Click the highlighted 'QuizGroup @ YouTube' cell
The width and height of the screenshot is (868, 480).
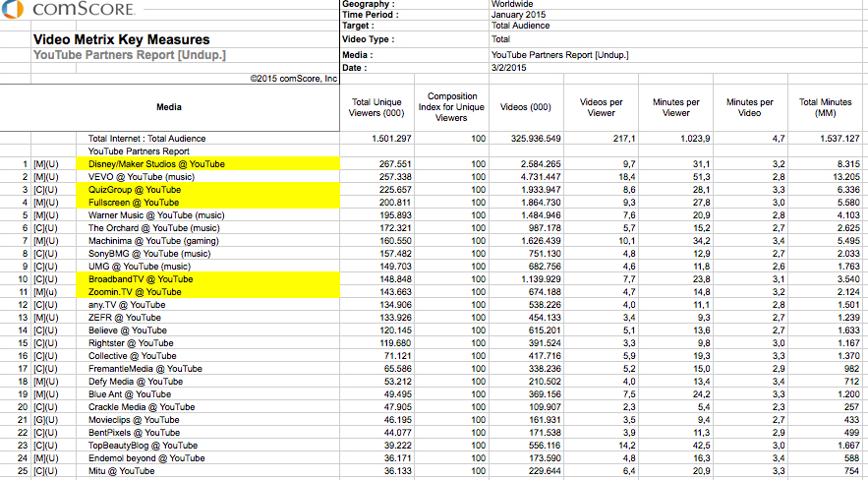point(208,189)
